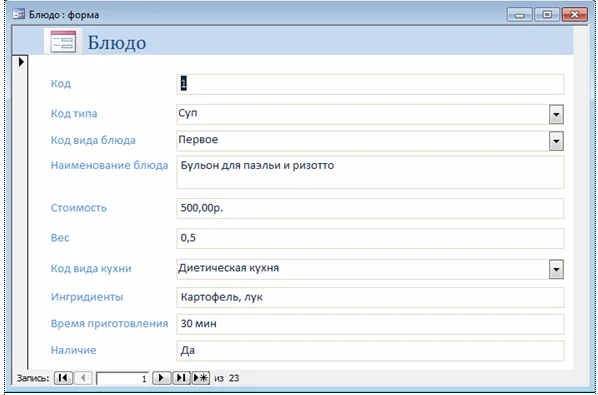The width and height of the screenshot is (598, 395).
Task: Select the Стоимость field with 500,00р.
Action: [x=370, y=209]
